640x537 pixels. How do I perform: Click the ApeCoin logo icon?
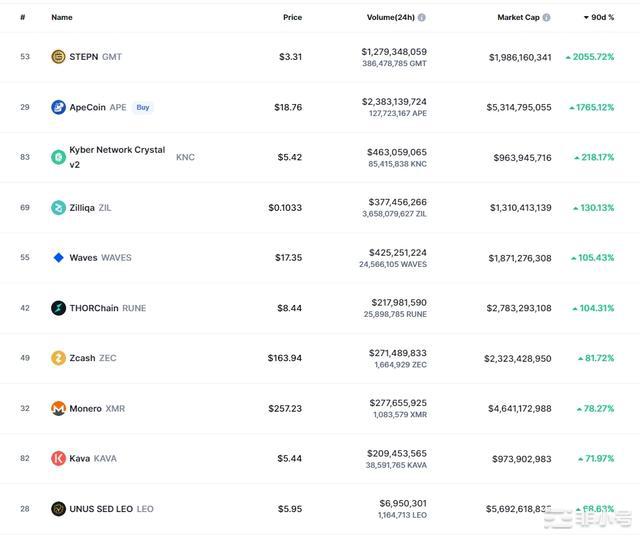point(58,107)
